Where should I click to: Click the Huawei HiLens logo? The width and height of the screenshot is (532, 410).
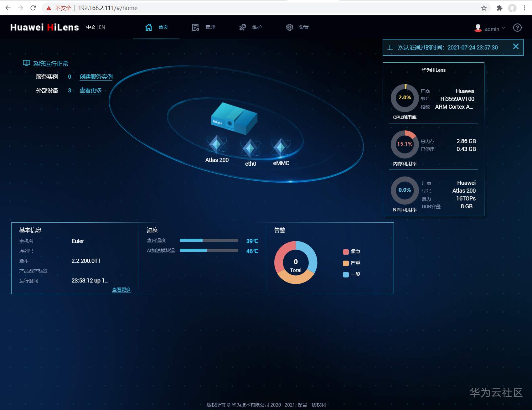44,27
